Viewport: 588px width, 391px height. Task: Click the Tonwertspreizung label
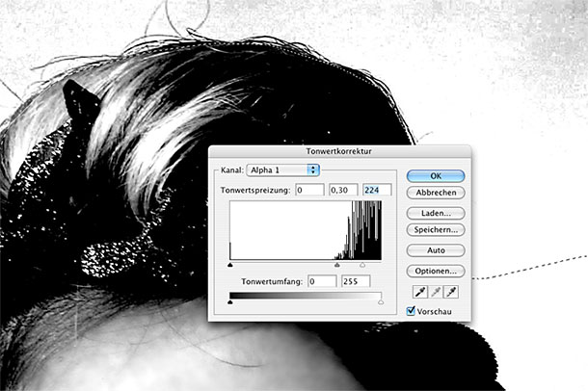(x=255, y=190)
